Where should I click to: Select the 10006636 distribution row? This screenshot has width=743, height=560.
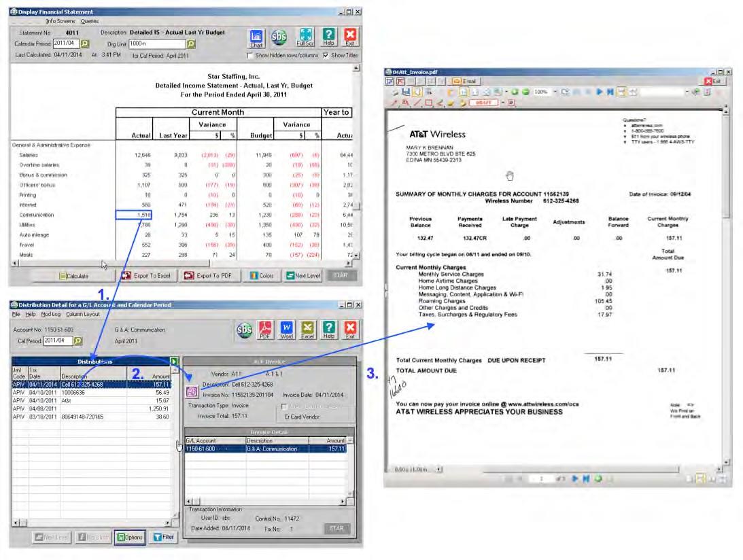click(x=91, y=393)
